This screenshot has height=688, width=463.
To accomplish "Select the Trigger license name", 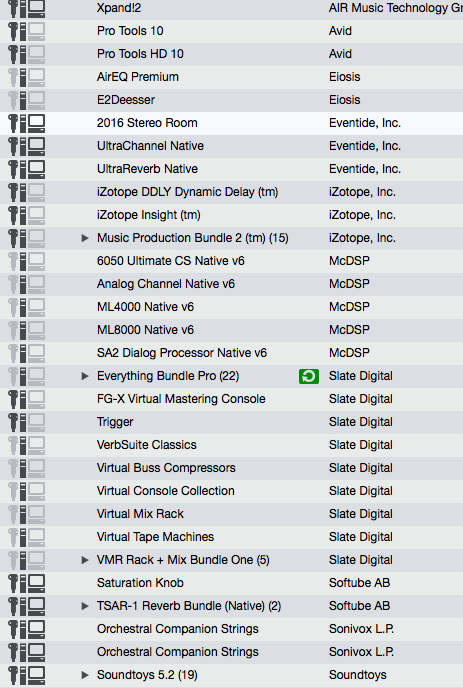I will (115, 422).
